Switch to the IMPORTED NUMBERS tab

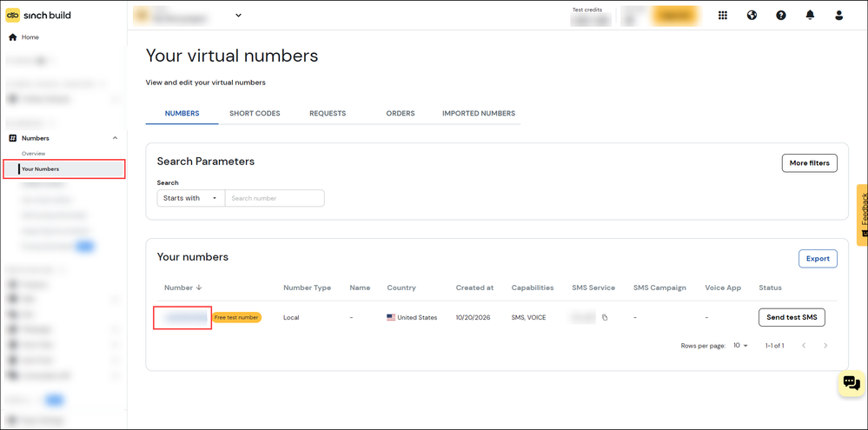click(x=479, y=114)
